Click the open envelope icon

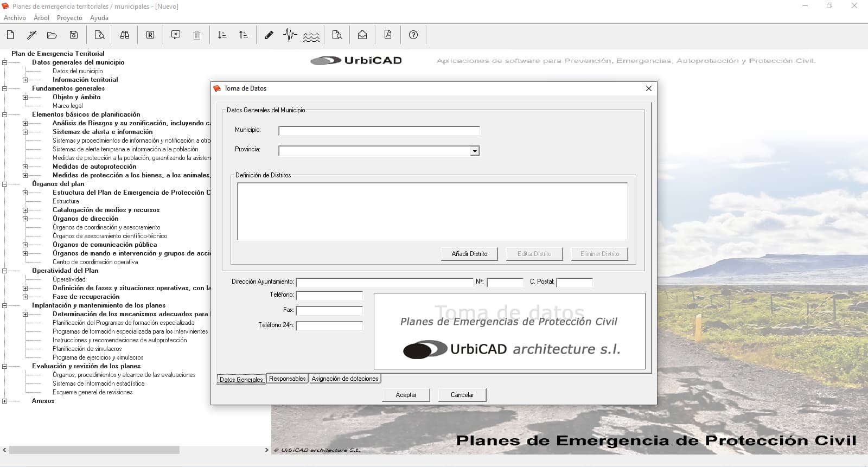362,35
